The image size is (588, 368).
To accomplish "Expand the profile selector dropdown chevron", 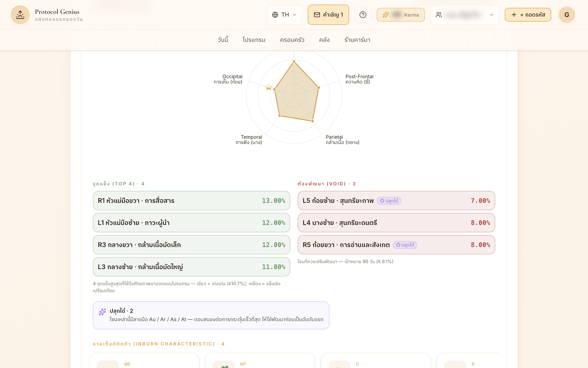I will point(492,15).
